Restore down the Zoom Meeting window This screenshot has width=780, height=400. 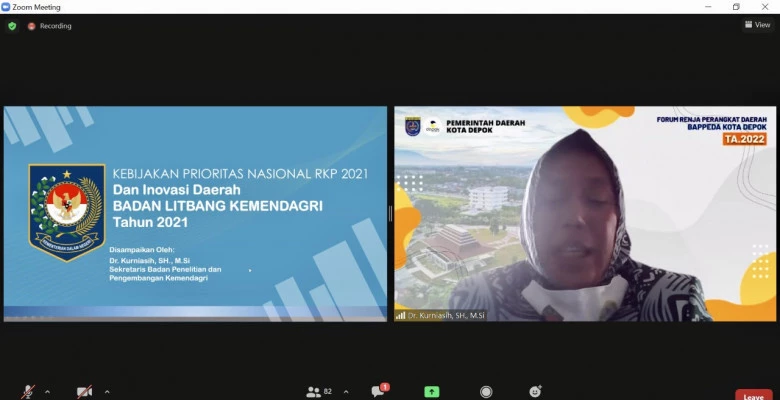coord(736,6)
